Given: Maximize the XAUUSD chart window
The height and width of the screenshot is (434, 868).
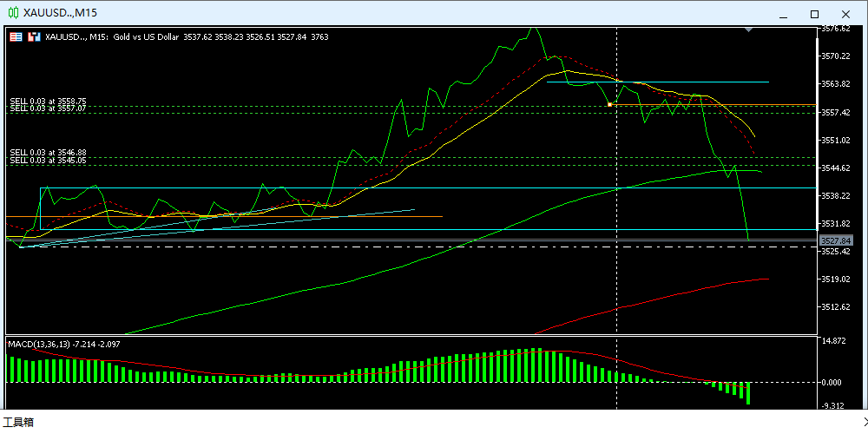Looking at the screenshot, I should pos(814,14).
